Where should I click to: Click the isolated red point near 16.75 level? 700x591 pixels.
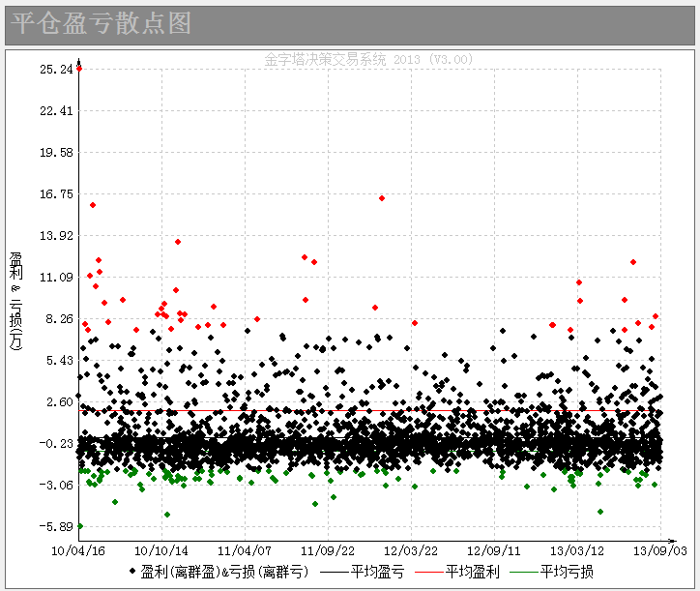point(382,198)
